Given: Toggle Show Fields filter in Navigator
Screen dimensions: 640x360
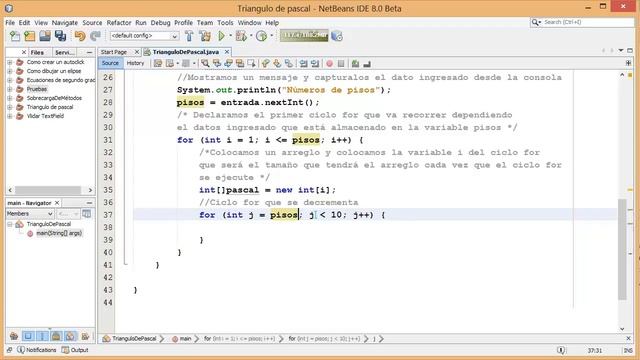Looking at the screenshot, I should coord(28,336).
